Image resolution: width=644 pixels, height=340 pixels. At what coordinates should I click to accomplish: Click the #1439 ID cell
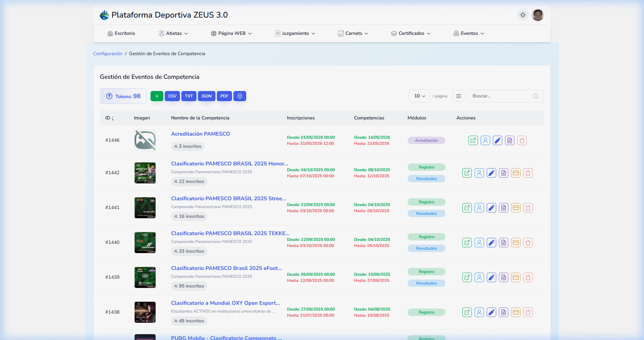point(112,277)
